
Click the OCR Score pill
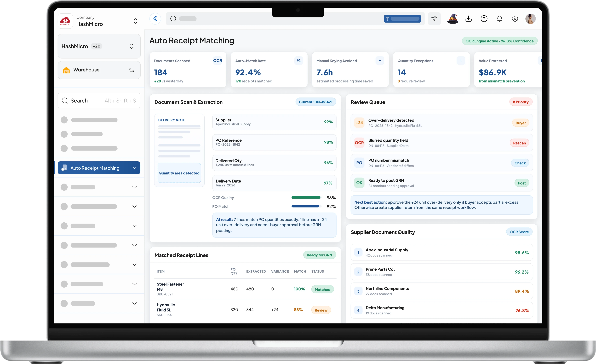click(519, 232)
